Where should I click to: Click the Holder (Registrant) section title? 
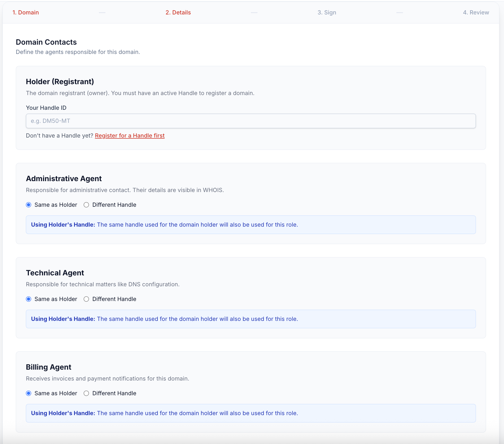pos(60,82)
